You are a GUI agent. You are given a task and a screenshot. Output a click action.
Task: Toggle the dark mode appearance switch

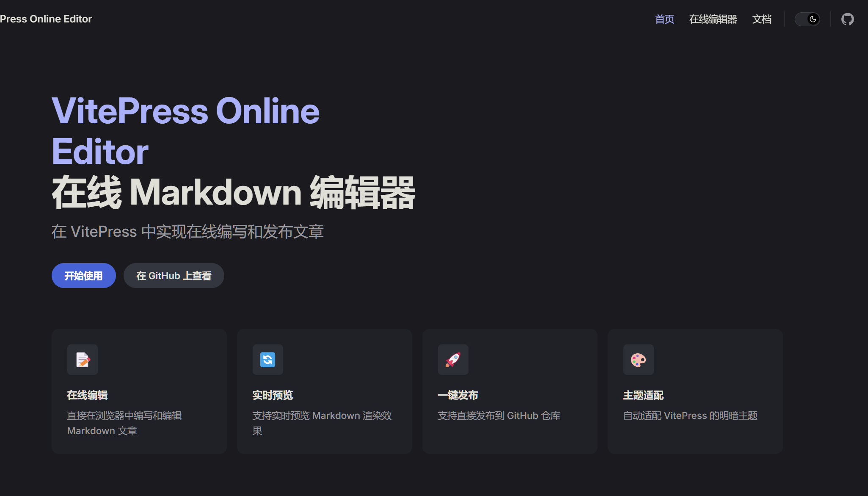pyautogui.click(x=807, y=19)
